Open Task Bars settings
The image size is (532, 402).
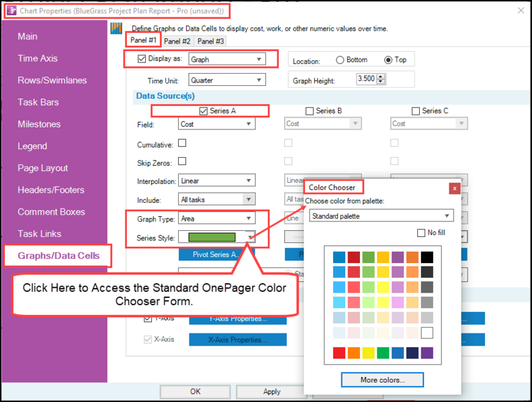pyautogui.click(x=38, y=103)
